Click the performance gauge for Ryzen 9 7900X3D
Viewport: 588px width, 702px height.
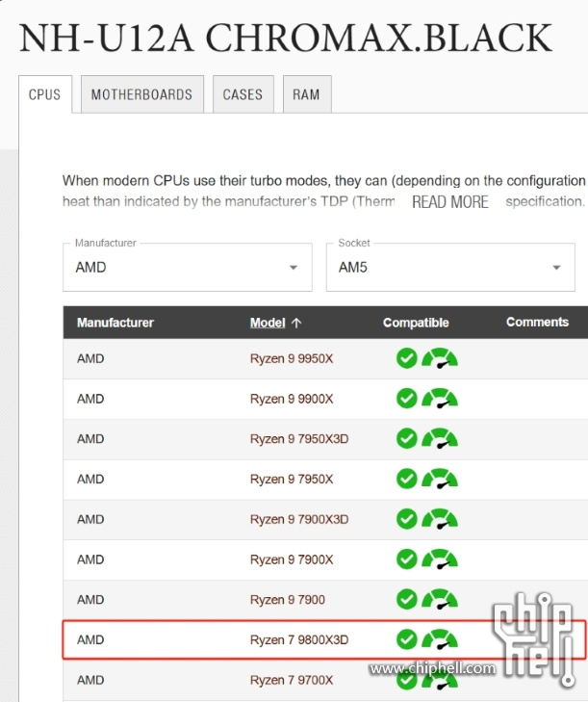440,519
